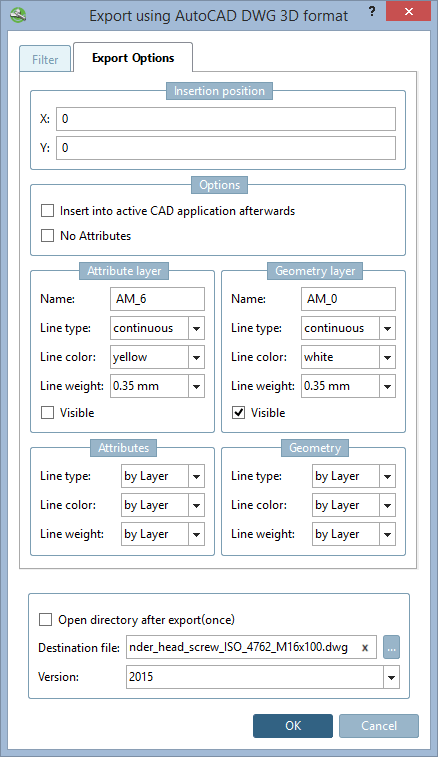Image resolution: width=438 pixels, height=757 pixels.
Task: Click the Attribute layer group header
Action: 124,271
